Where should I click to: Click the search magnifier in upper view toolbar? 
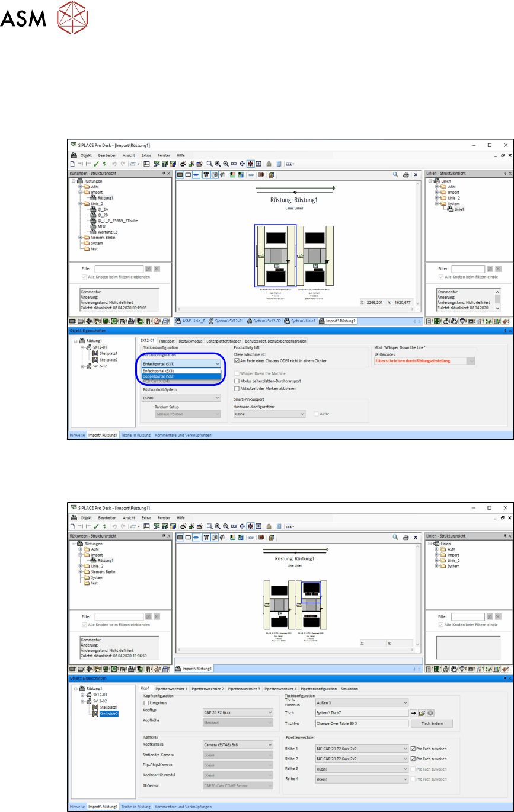point(395,175)
